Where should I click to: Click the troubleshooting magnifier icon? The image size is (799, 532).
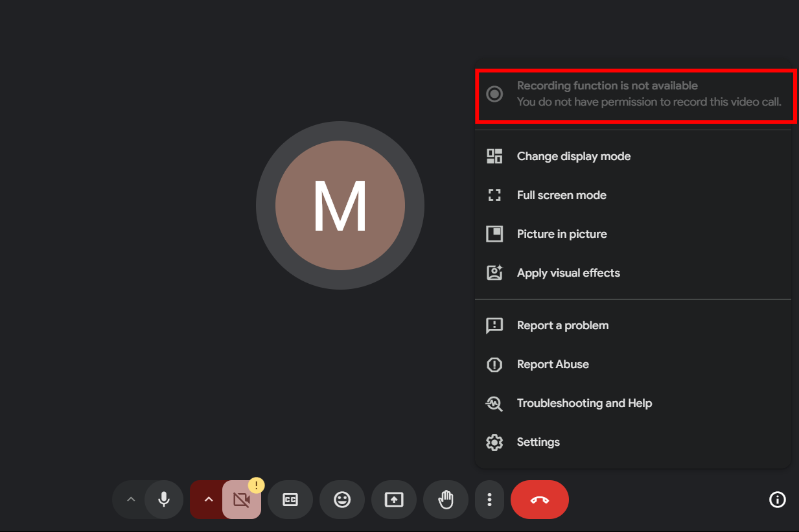point(494,403)
